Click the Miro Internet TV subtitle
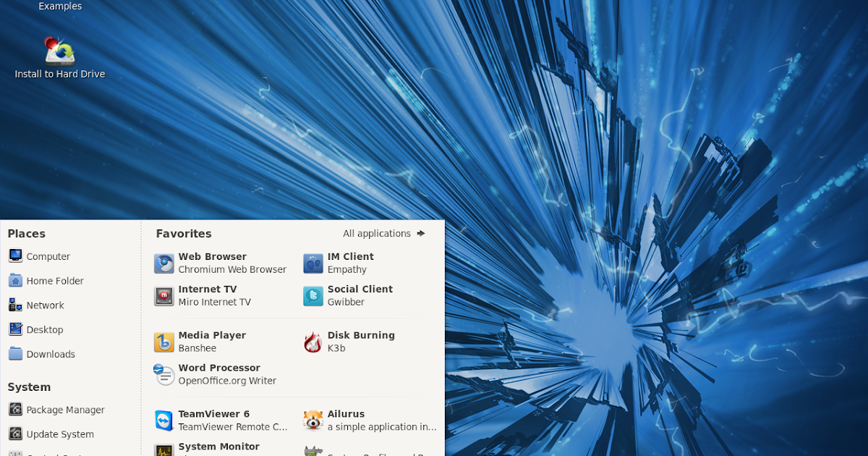 tap(215, 302)
